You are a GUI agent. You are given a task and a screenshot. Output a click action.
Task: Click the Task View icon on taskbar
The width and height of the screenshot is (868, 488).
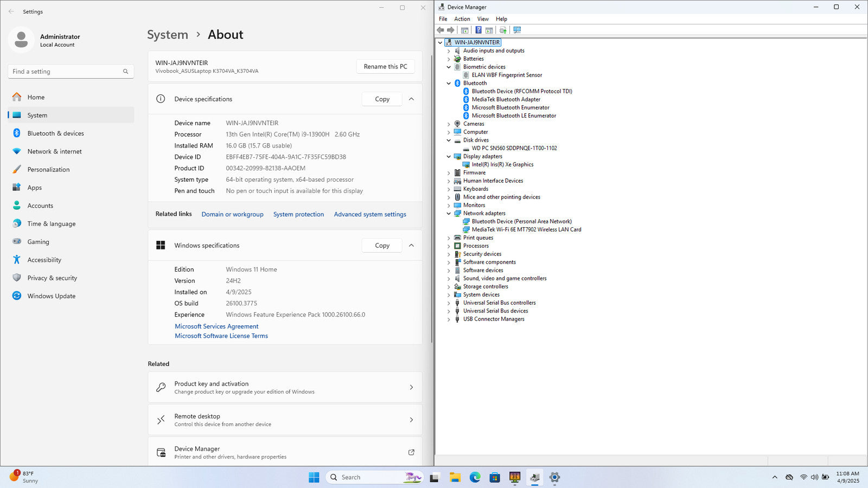coord(435,477)
